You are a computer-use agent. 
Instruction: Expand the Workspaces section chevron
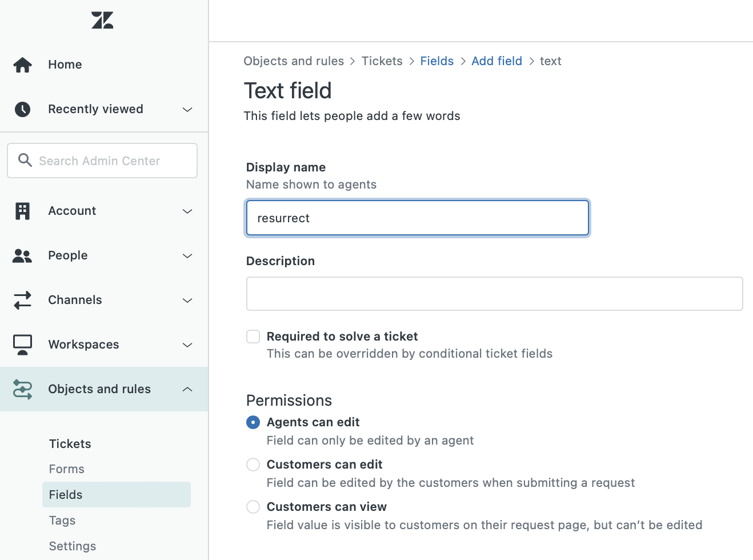(187, 345)
